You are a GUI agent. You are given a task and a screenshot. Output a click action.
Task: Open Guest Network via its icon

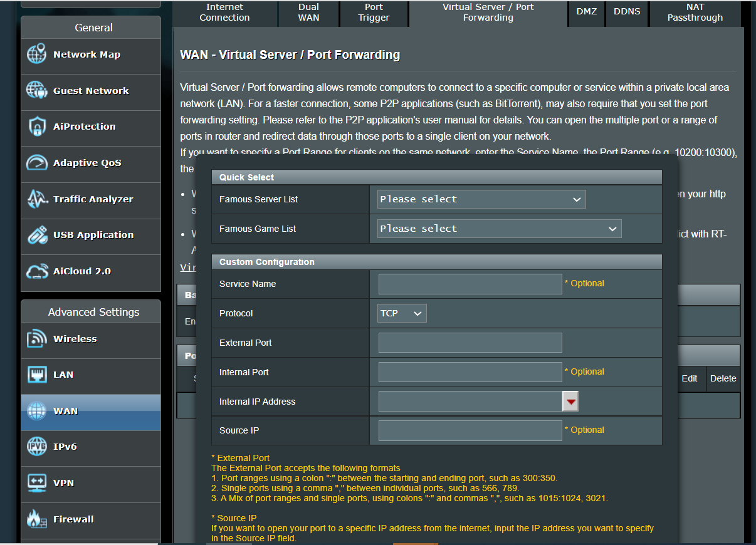37,91
